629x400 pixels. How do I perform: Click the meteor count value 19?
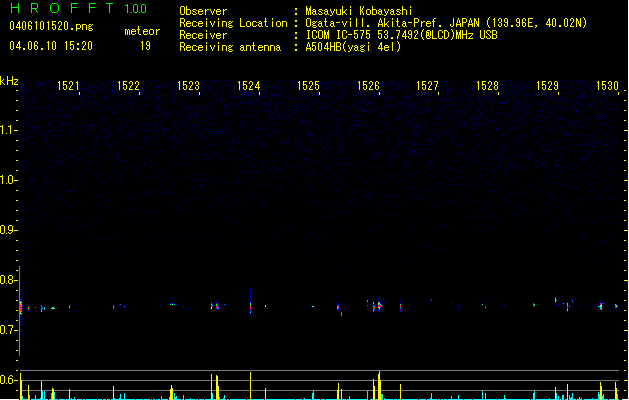point(145,46)
